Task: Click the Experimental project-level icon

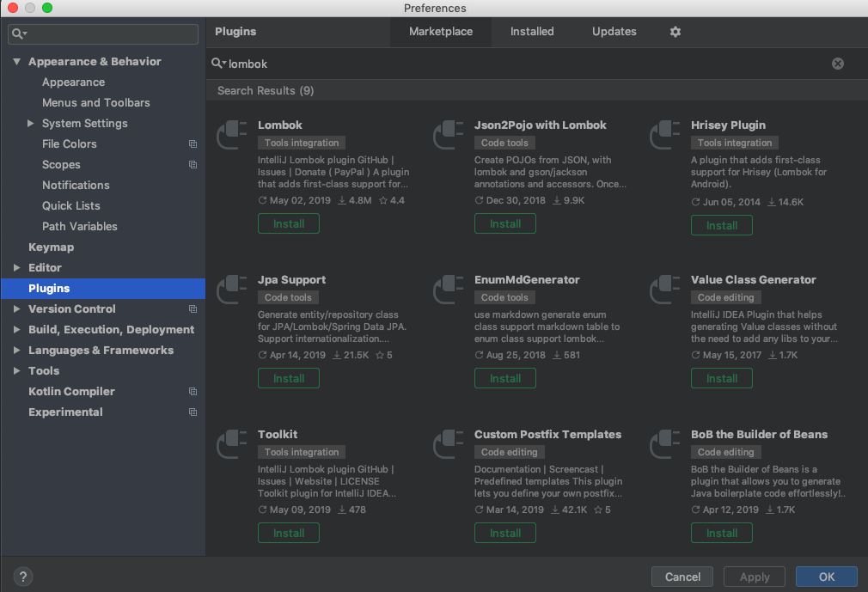Action: click(193, 412)
